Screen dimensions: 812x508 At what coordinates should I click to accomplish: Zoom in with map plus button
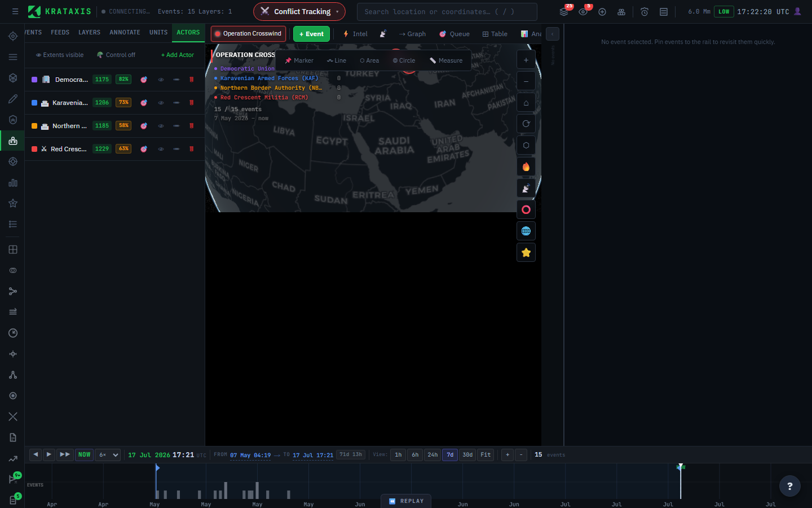tap(526, 60)
